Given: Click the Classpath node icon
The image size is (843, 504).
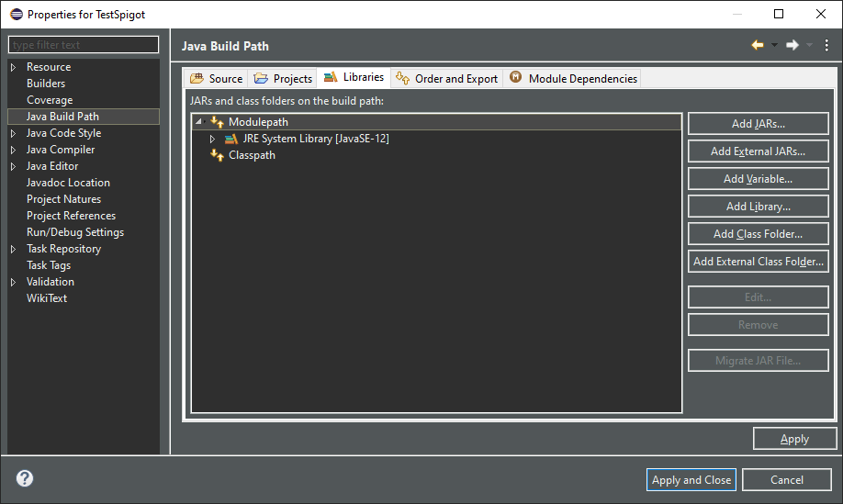Looking at the screenshot, I should 218,155.
